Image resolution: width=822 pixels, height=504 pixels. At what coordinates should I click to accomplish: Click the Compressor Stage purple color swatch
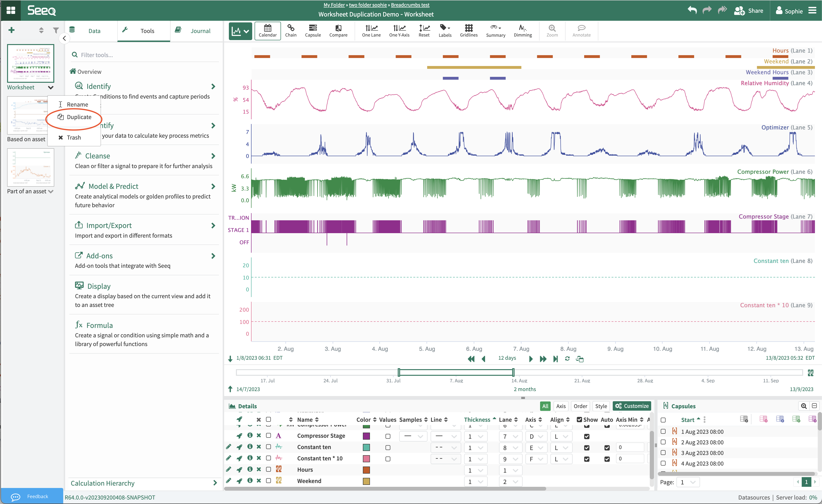point(366,436)
